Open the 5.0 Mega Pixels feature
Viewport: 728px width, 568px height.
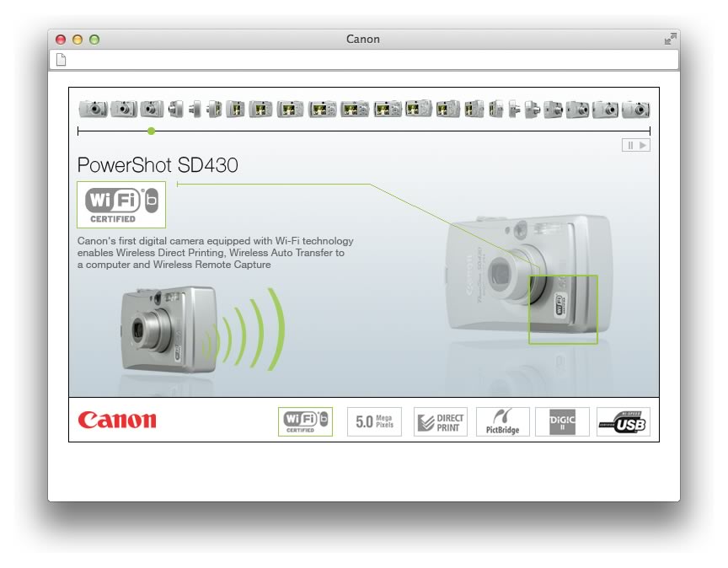click(374, 421)
